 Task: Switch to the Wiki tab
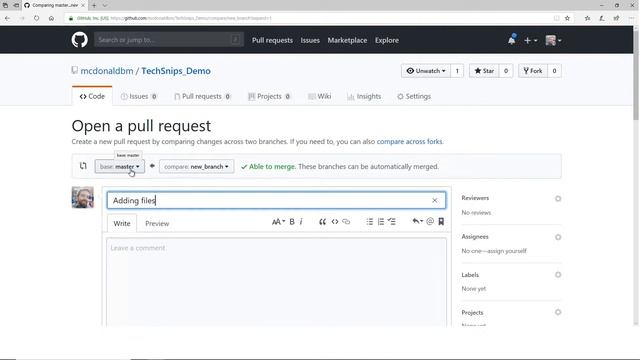tap(320, 96)
